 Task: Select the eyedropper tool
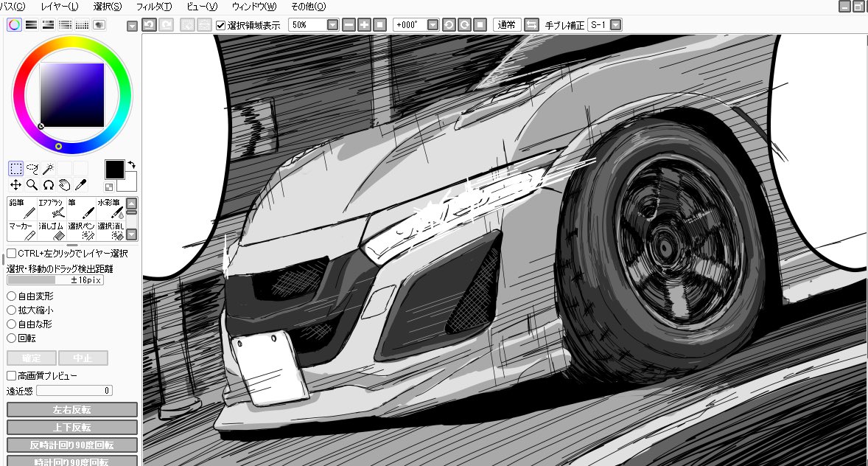81,184
